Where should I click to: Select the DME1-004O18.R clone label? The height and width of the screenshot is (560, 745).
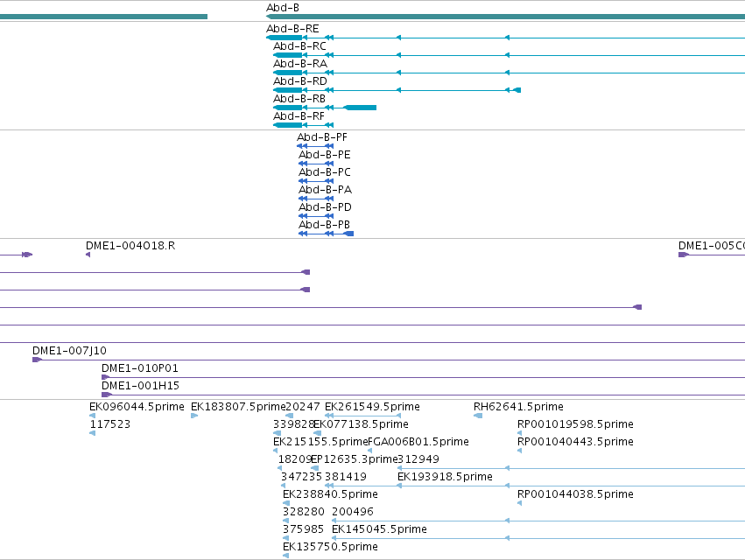[130, 246]
